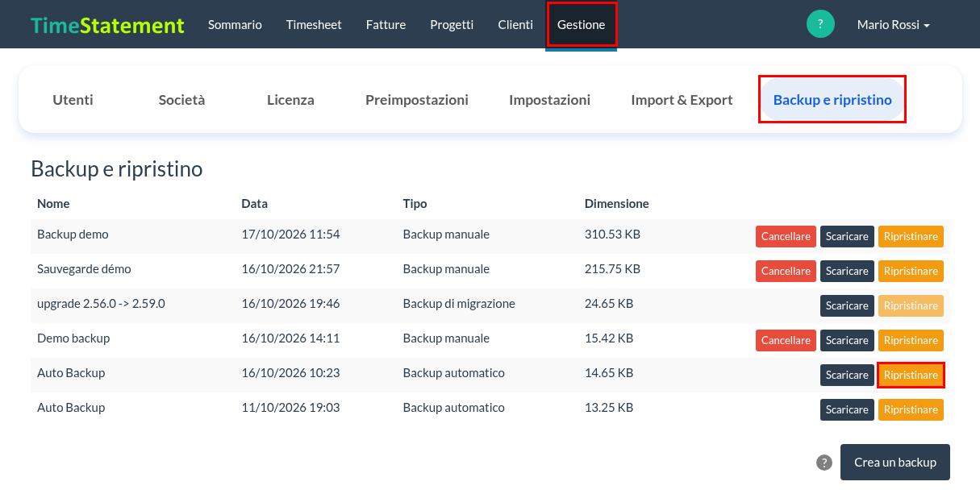Scaricare the Sauvegarde démo backup
This screenshot has height=494, width=980.
[847, 272]
